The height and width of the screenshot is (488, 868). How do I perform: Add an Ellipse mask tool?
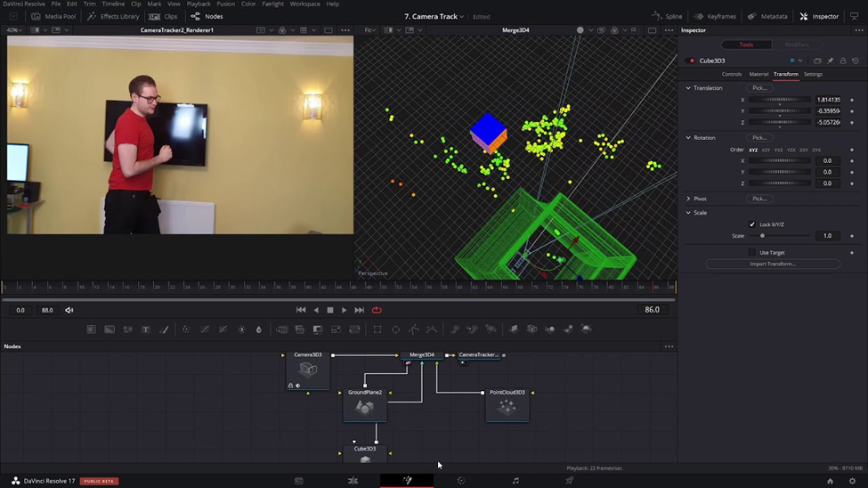point(396,329)
